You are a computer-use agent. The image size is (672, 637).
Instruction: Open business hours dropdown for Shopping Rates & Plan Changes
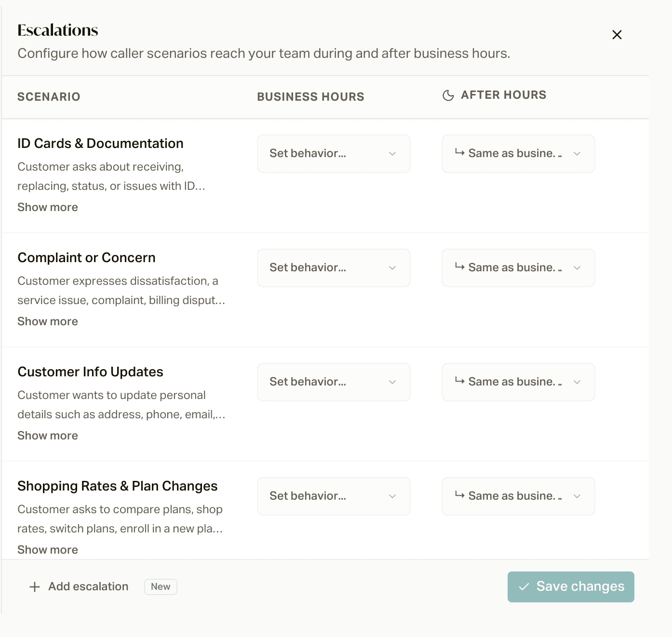334,496
